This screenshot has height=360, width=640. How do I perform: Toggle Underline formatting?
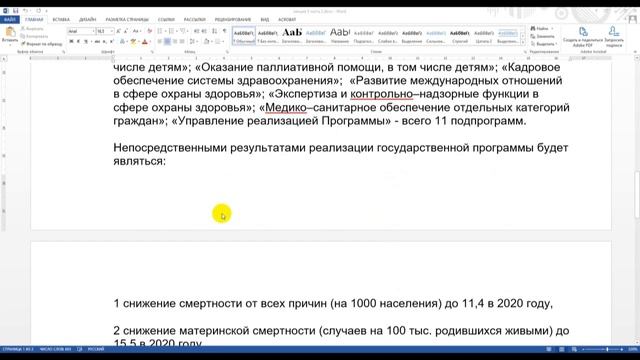pyautogui.click(x=86, y=41)
